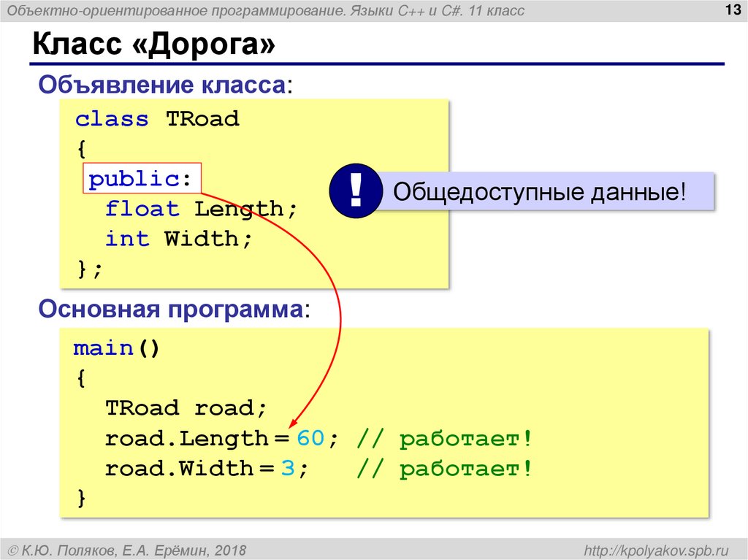Click the comment after road.Length line
The image size is (748, 560).
click(x=444, y=438)
